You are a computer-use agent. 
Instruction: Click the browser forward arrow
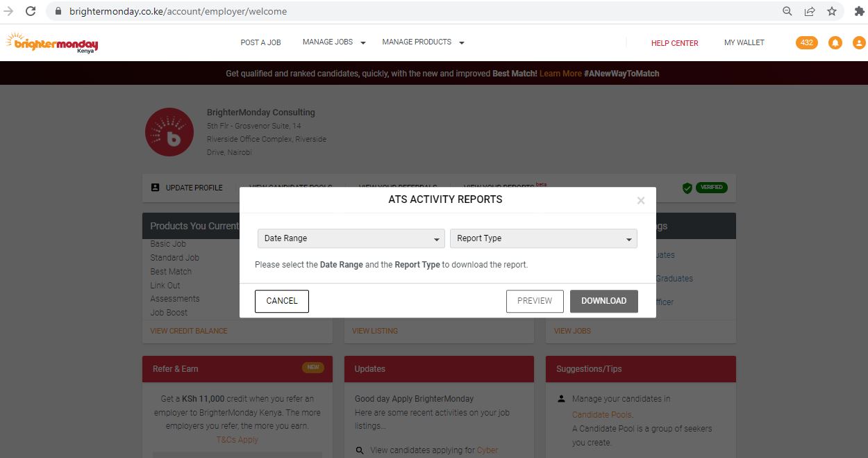[x=8, y=11]
